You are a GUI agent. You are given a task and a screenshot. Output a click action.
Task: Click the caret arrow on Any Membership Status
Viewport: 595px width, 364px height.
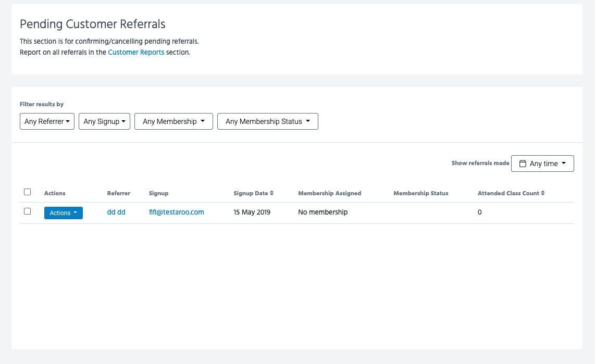coord(308,121)
